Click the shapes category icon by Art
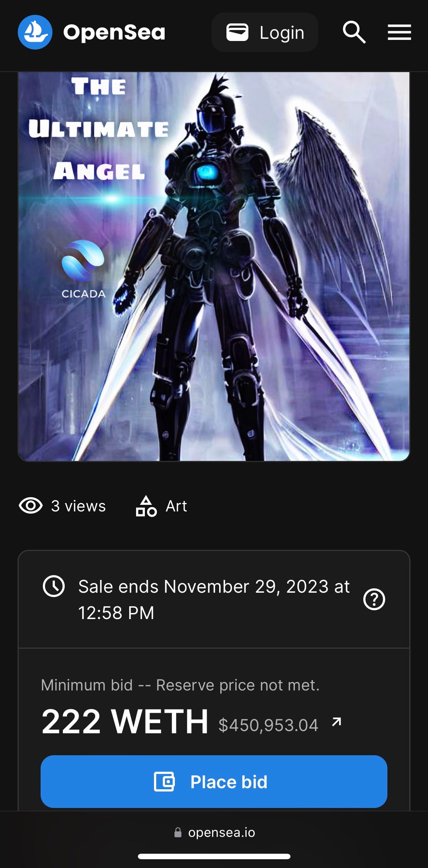 coord(146,506)
